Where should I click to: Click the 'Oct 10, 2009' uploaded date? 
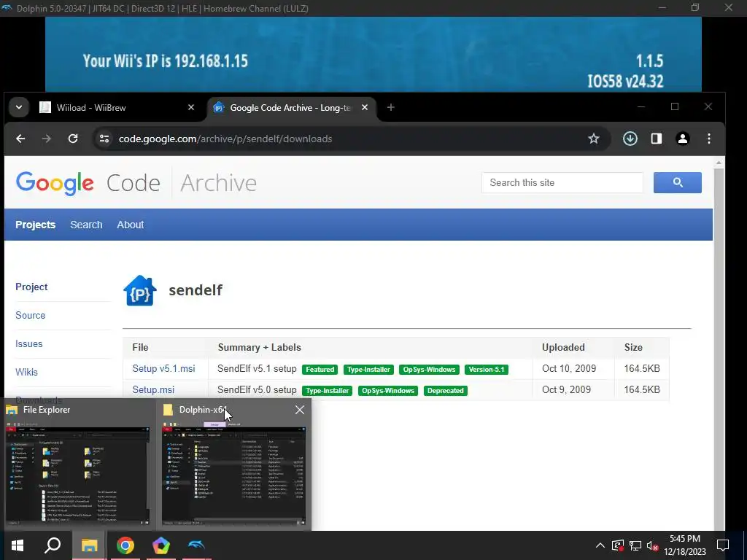[x=569, y=368]
